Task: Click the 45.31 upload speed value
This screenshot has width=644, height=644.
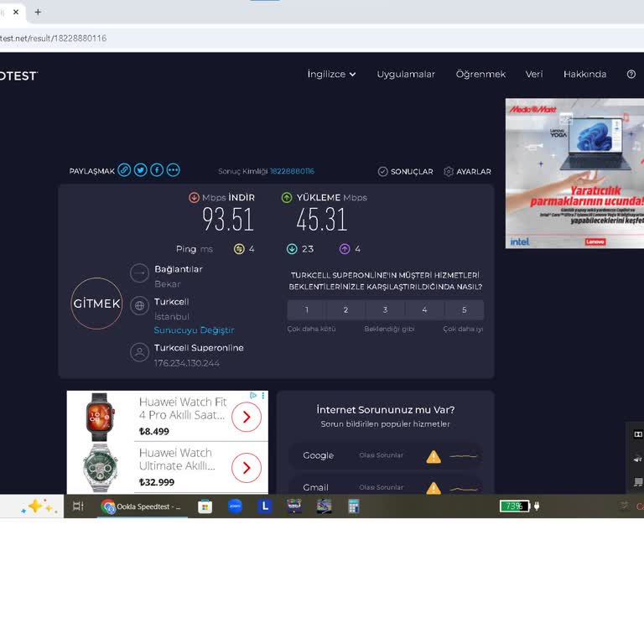Action: click(322, 220)
